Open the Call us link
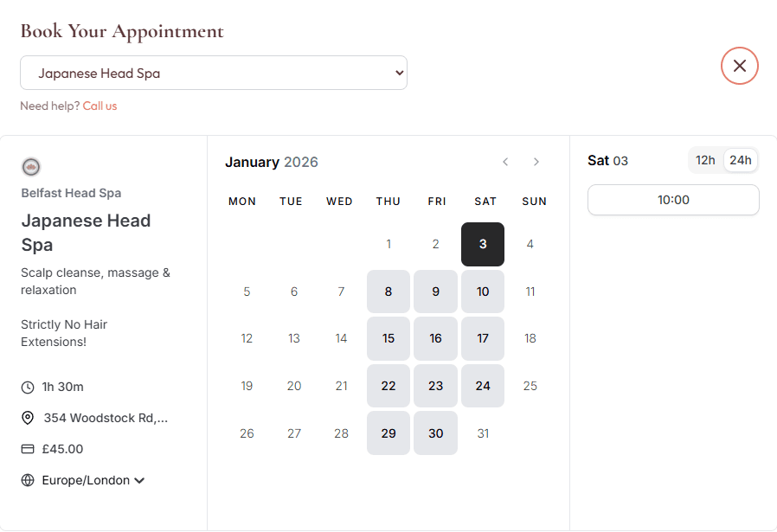The width and height of the screenshot is (777, 532). 100,106
